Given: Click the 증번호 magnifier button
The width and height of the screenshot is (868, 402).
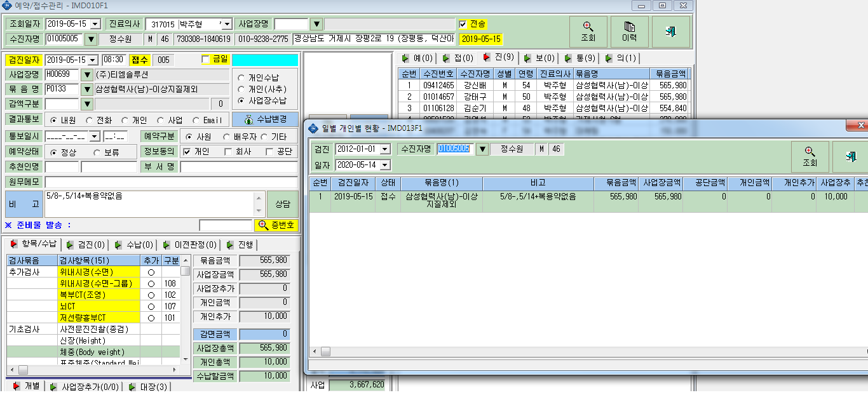Looking at the screenshot, I should click(276, 225).
